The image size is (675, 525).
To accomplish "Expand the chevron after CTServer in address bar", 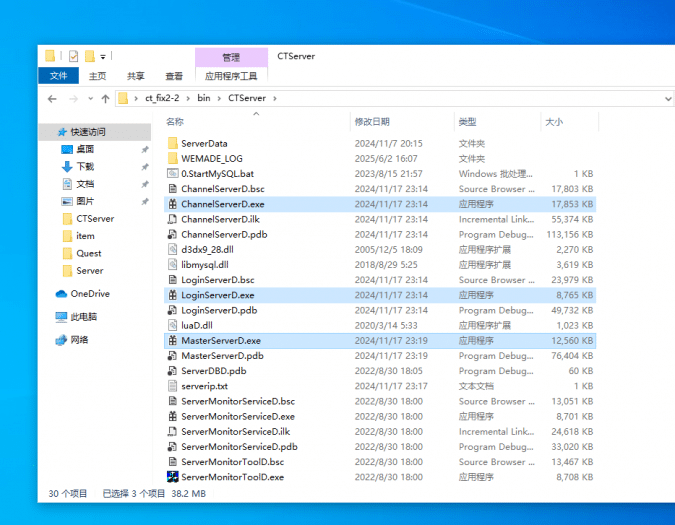I will (x=274, y=98).
